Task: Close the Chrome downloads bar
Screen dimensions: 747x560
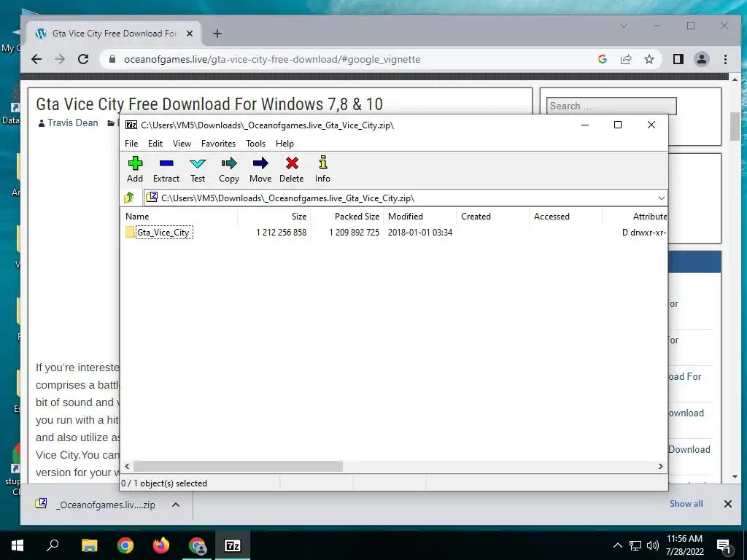Action: click(727, 504)
